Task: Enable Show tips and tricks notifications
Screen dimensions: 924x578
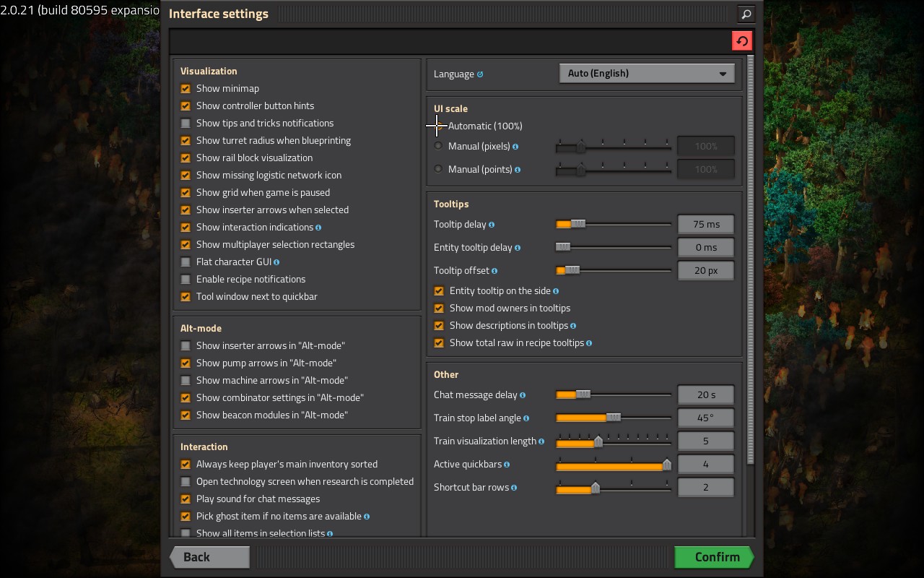Action: tap(186, 124)
